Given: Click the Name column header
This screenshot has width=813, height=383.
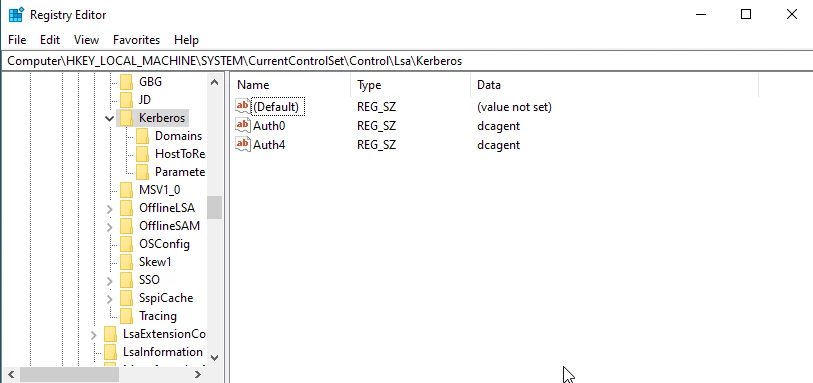Looking at the screenshot, I should click(x=290, y=85).
